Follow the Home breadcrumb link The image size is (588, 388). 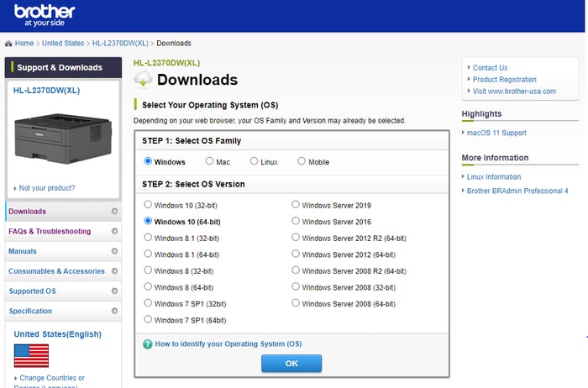click(x=24, y=43)
